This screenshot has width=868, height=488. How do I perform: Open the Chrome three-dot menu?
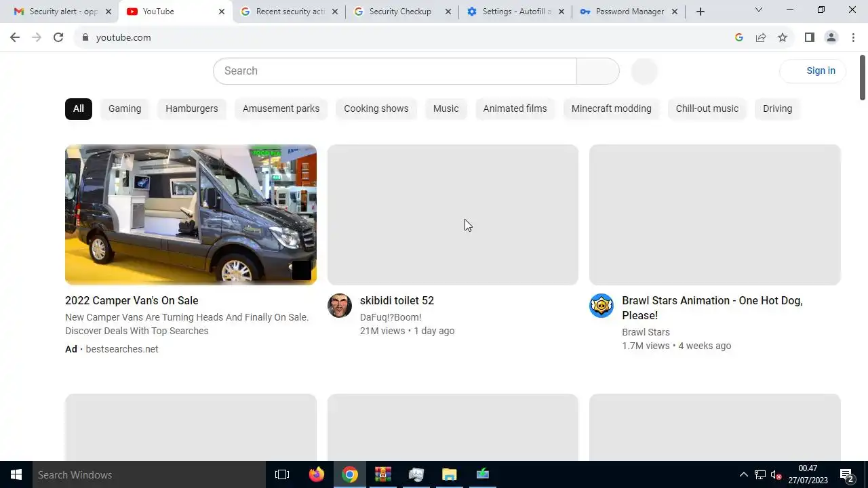[x=853, y=37]
